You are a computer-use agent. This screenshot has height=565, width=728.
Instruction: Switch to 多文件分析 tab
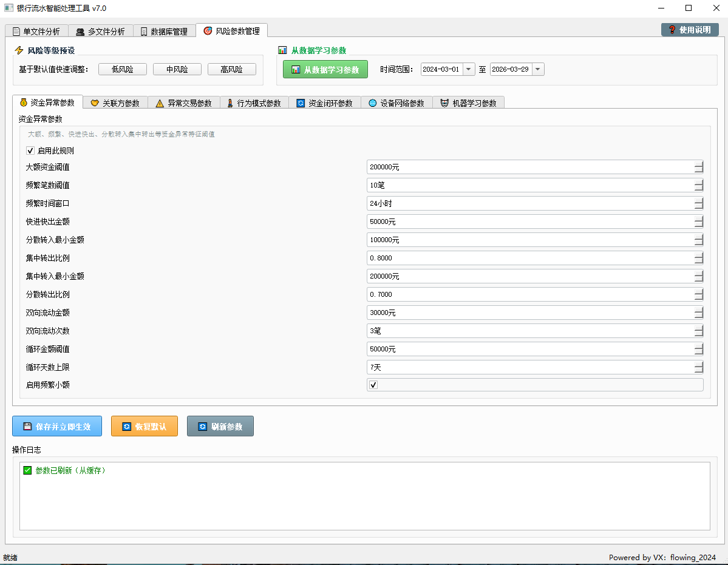click(101, 31)
